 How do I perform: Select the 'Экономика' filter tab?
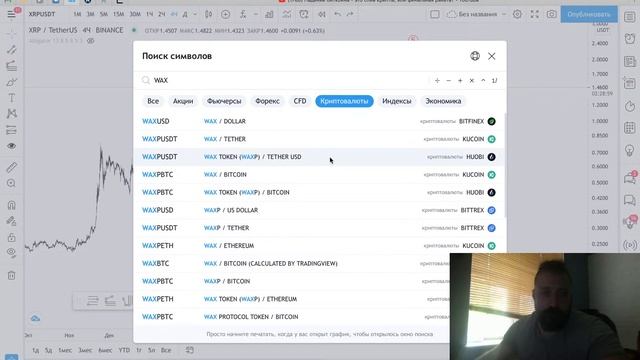click(x=443, y=101)
